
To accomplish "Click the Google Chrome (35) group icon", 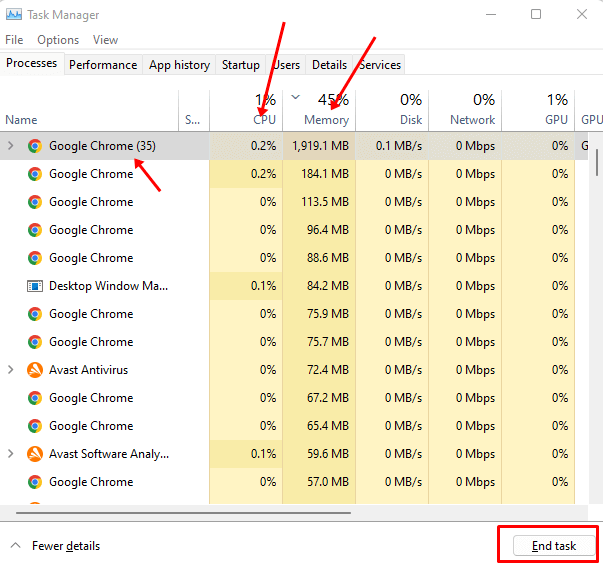I will tap(35, 146).
